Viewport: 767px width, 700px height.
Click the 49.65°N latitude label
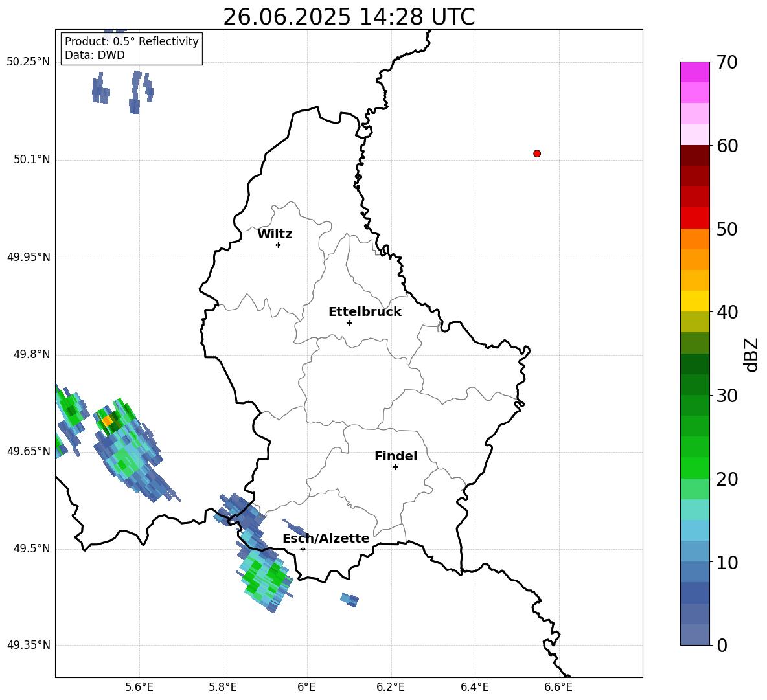29,451
